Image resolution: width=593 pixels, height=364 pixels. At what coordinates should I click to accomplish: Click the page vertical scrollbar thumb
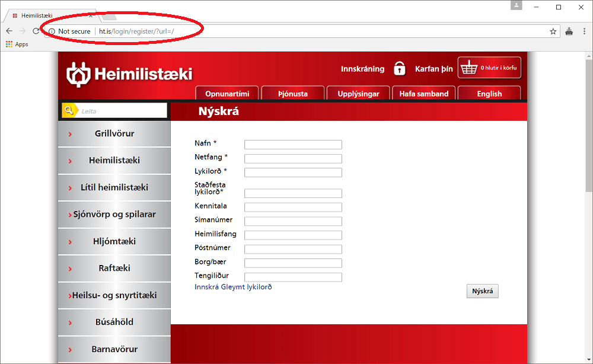click(x=589, y=124)
